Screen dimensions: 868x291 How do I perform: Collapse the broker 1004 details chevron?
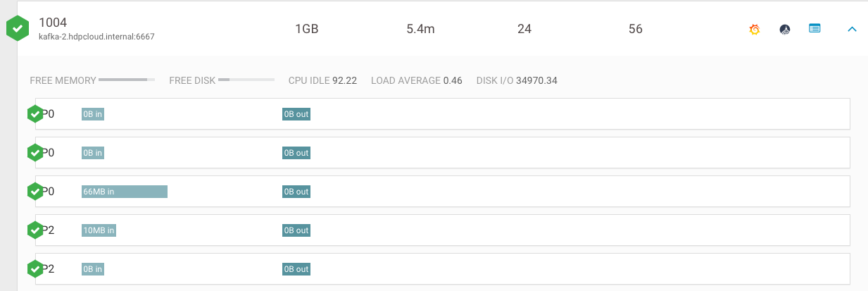pos(852,29)
